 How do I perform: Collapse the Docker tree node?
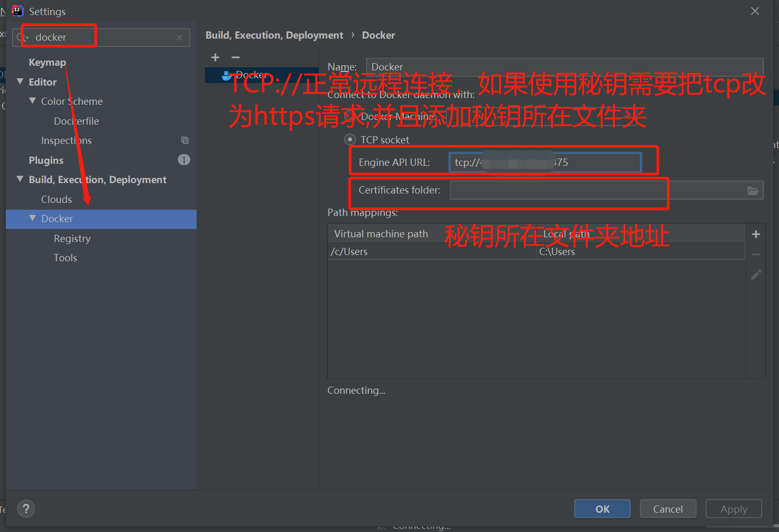[x=32, y=218]
